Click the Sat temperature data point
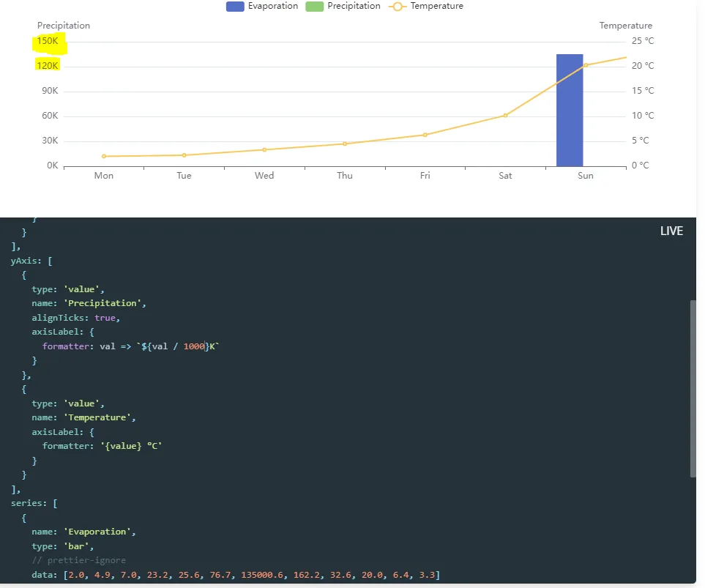Viewport: 705px width, 588px height. click(505, 116)
